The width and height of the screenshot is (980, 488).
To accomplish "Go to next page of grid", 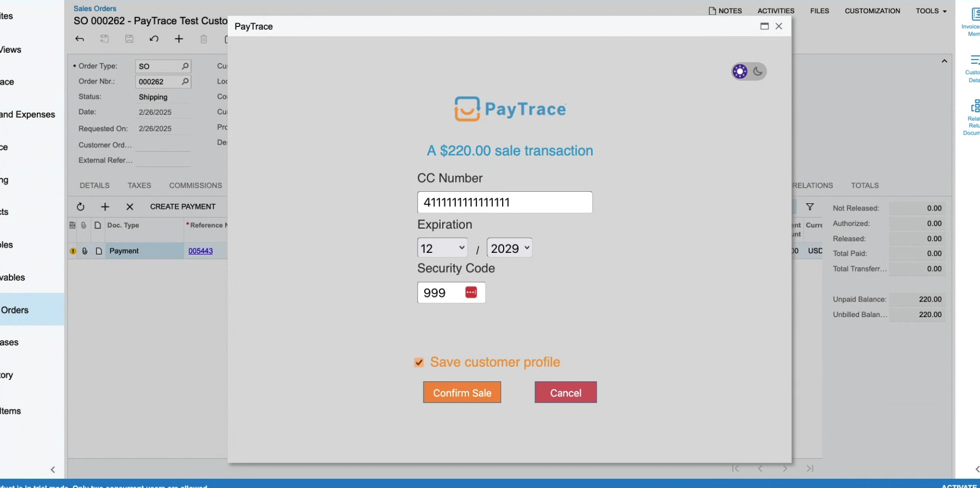I will pyautogui.click(x=785, y=469).
